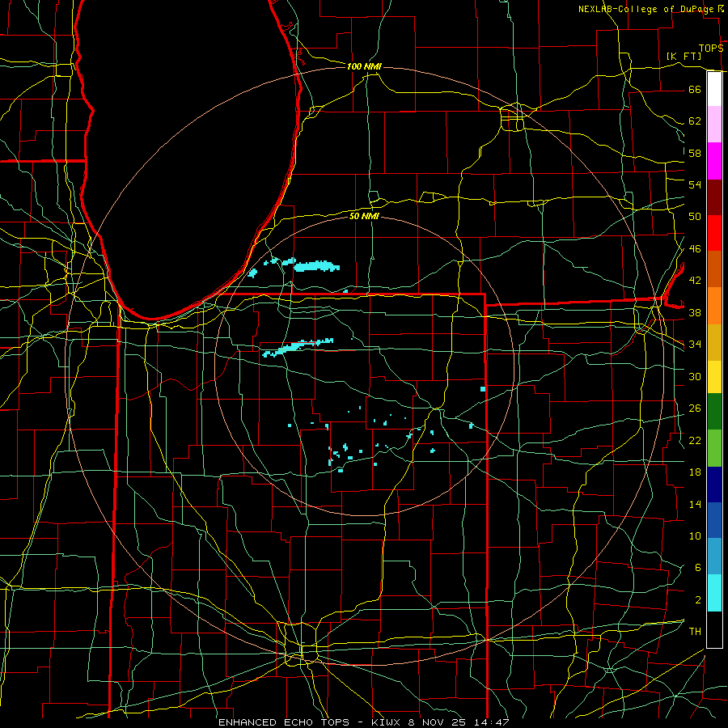Click the 42 legend scale value

[x=695, y=281]
